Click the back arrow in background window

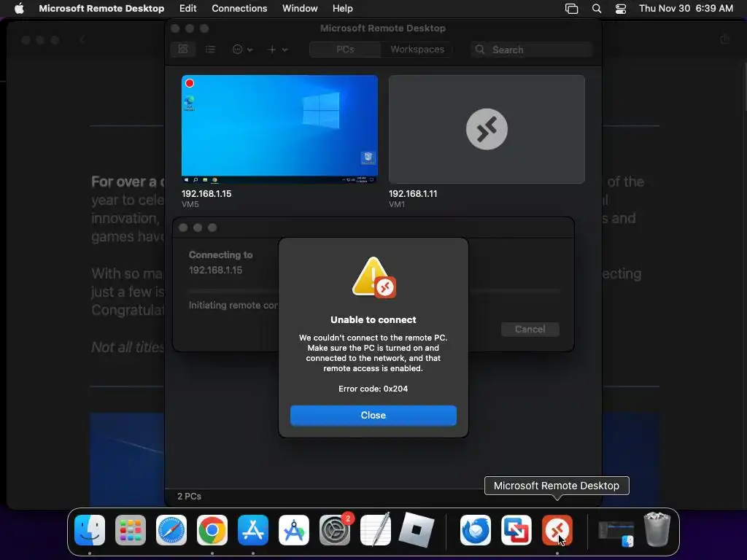pos(82,40)
